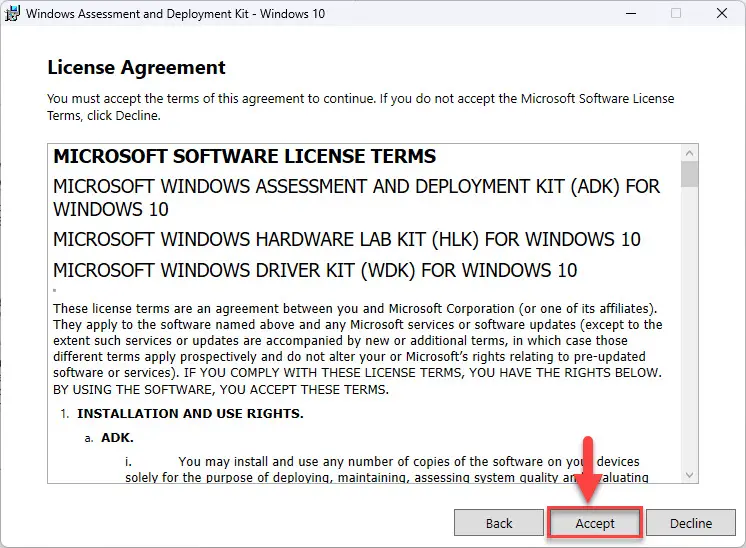Click 'BY USING THE SOFTWARE' sentence
The width and height of the screenshot is (746, 548).
click(x=221, y=390)
